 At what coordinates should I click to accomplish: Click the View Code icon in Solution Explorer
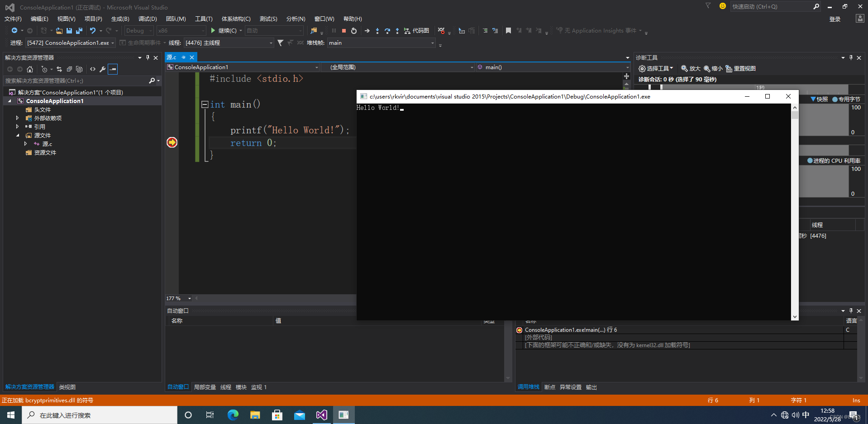pos(93,69)
